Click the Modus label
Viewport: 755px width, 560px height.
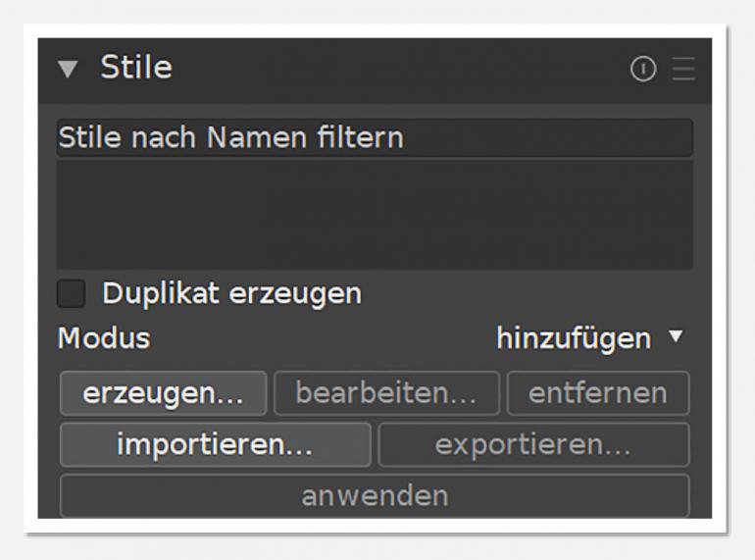click(x=103, y=338)
